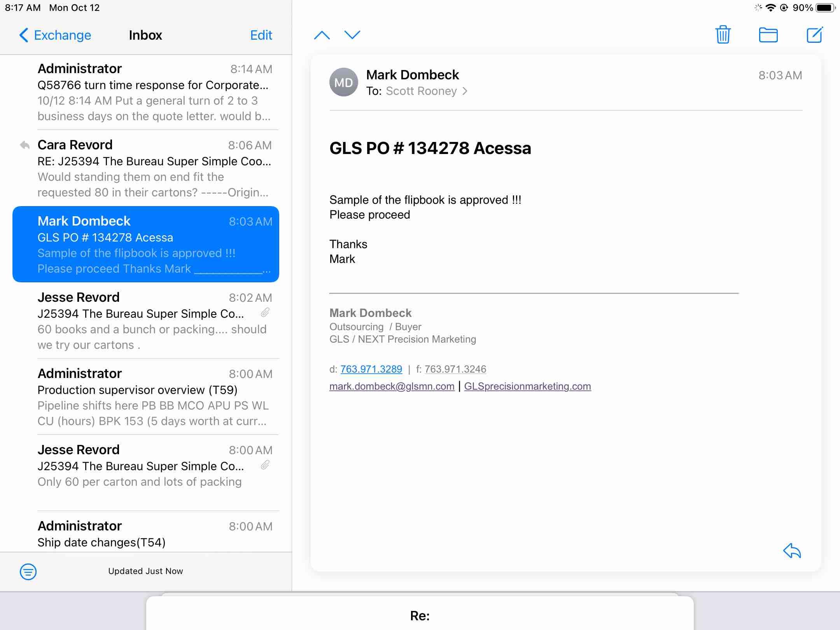Viewport: 840px width, 630px height.
Task: Visit the GLSprecisionmarketing.com link
Action: click(527, 386)
